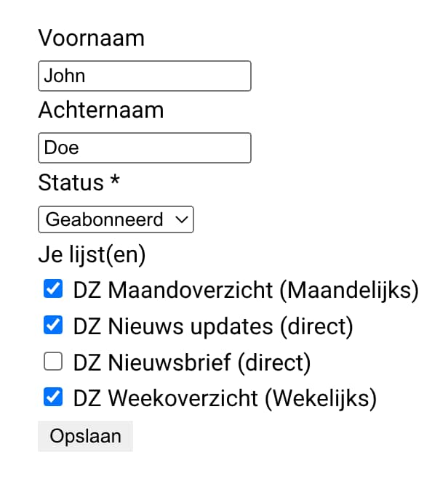Uncheck the DZ Maandoverzicht checkbox
Screen dimensions: 448x481
[x=53, y=290]
